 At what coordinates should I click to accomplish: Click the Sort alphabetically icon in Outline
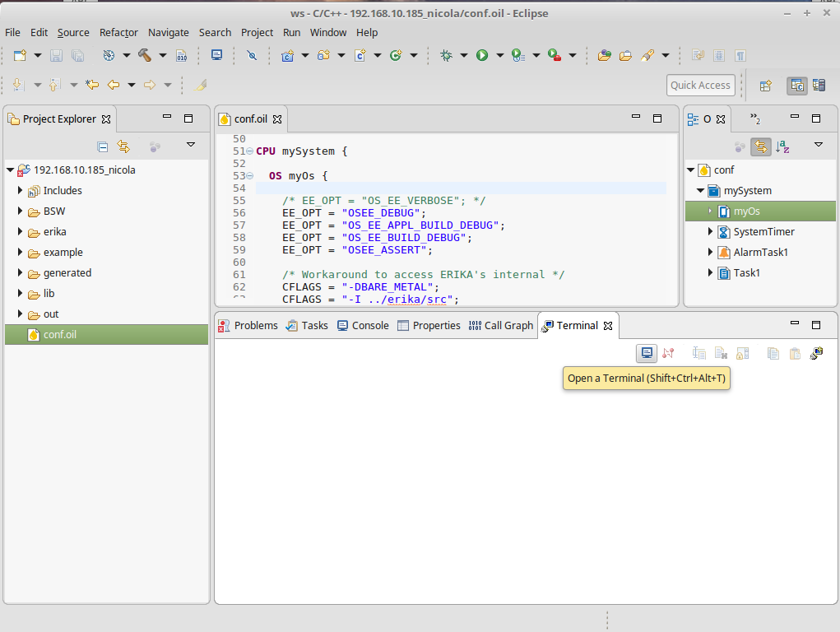pyautogui.click(x=782, y=146)
